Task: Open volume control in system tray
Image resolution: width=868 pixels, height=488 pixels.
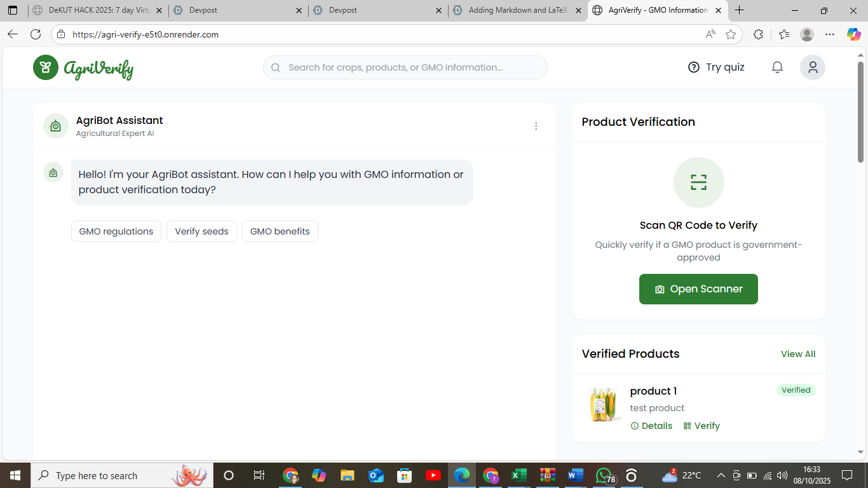Action: click(x=782, y=475)
